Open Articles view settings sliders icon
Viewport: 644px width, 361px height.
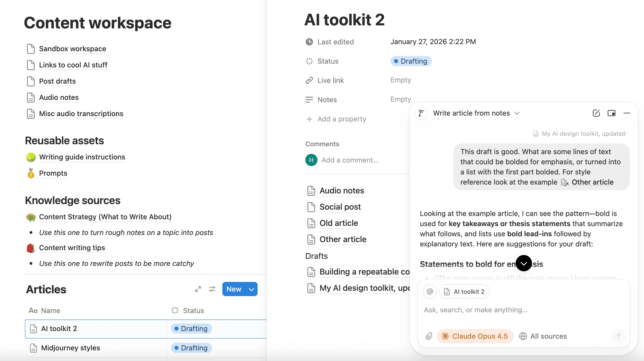(212, 289)
